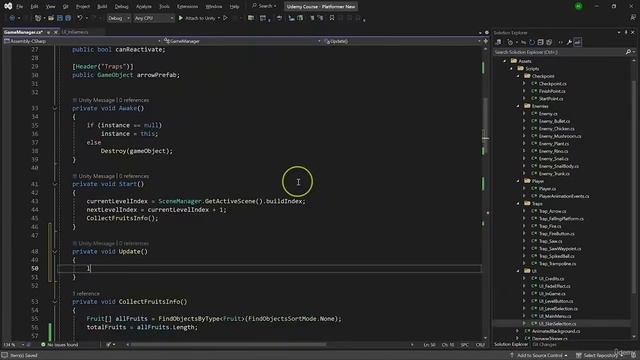This screenshot has height=360, width=640.
Task: Click the Attach to Unity button
Action: point(197,18)
